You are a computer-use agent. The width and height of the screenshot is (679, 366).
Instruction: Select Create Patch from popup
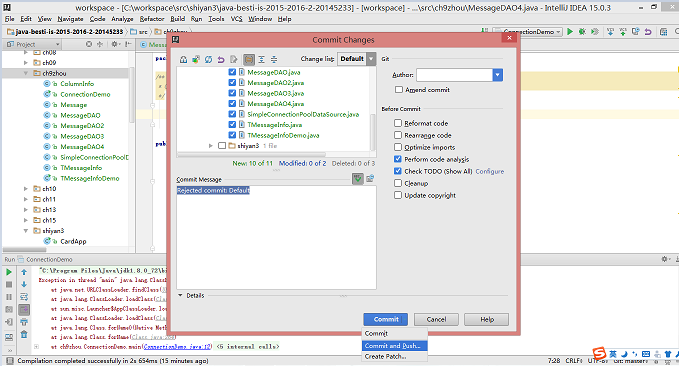coord(394,356)
